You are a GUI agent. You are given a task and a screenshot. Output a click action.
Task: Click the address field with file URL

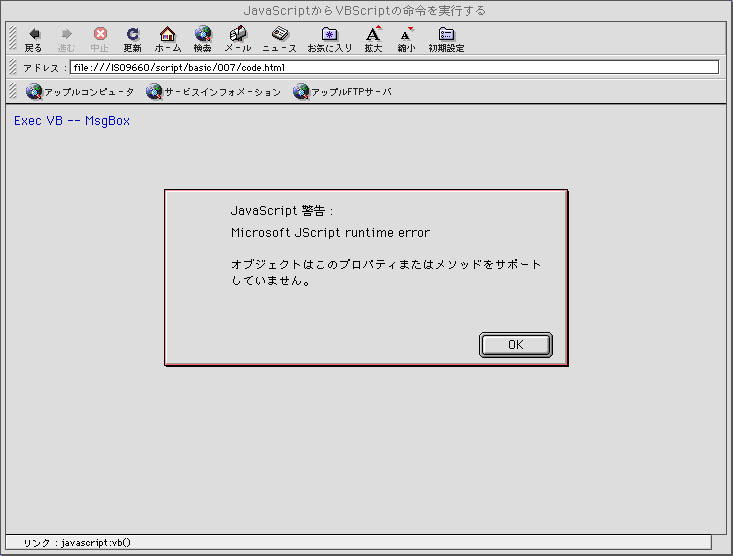[394, 67]
